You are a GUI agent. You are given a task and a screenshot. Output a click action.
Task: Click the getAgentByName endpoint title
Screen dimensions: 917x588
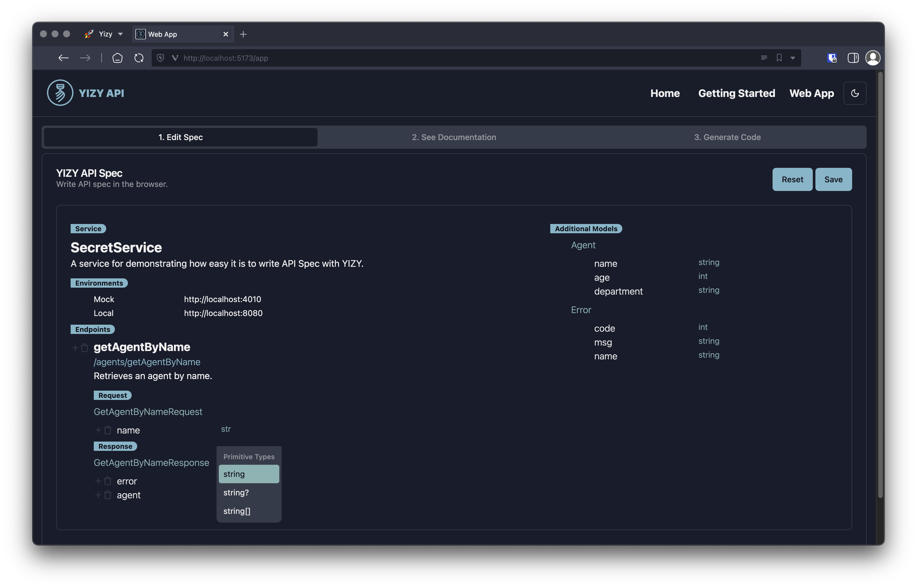[x=142, y=347]
